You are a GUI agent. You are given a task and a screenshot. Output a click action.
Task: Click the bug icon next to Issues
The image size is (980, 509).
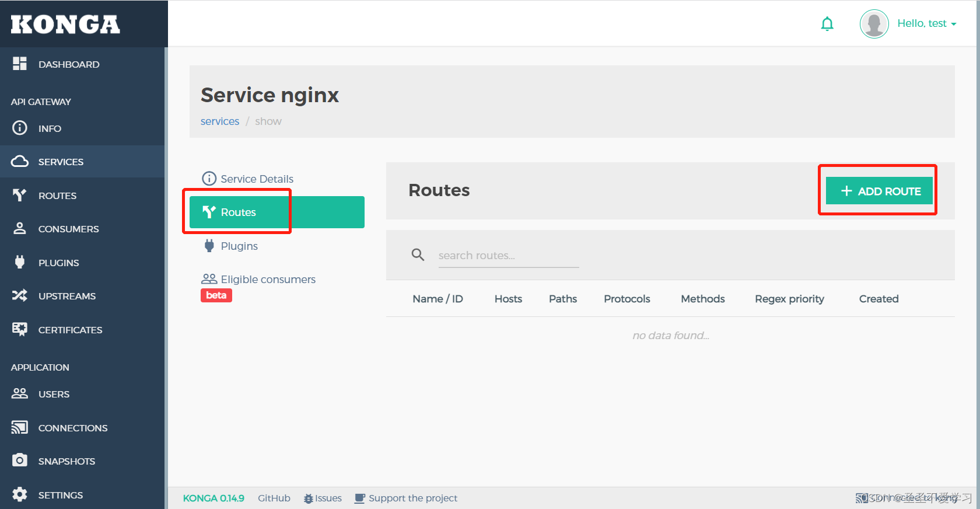tap(309, 498)
